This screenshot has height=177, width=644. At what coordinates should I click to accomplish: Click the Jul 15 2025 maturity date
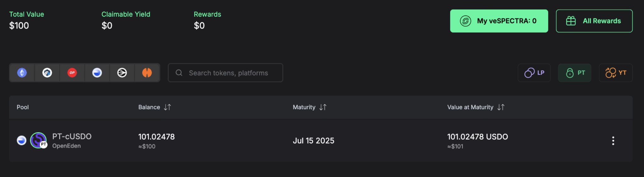[313, 141]
